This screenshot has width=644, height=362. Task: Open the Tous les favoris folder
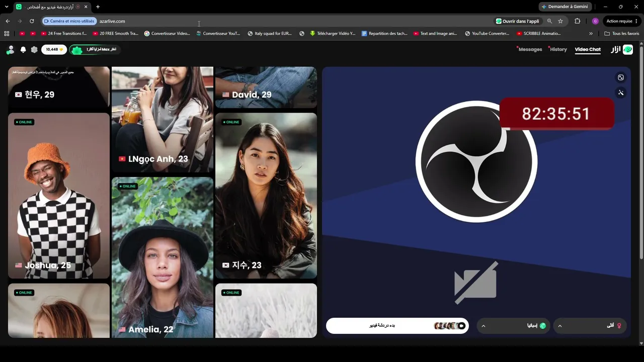click(x=622, y=34)
